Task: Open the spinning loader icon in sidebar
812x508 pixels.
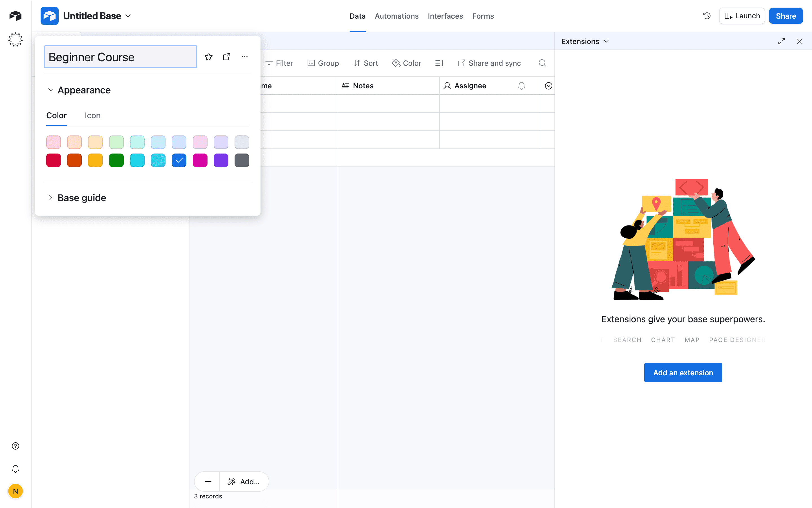Action: click(x=16, y=40)
